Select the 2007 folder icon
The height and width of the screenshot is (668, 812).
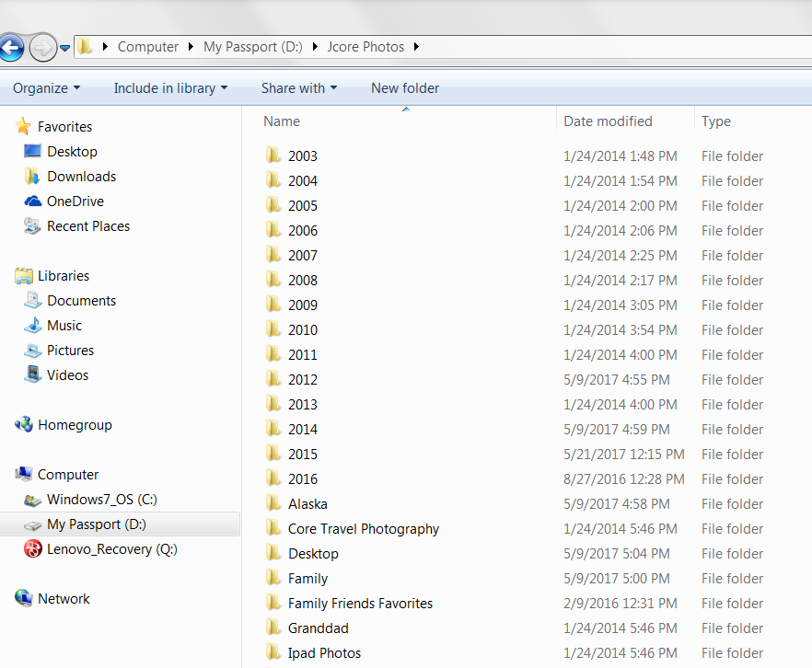pyautogui.click(x=273, y=255)
